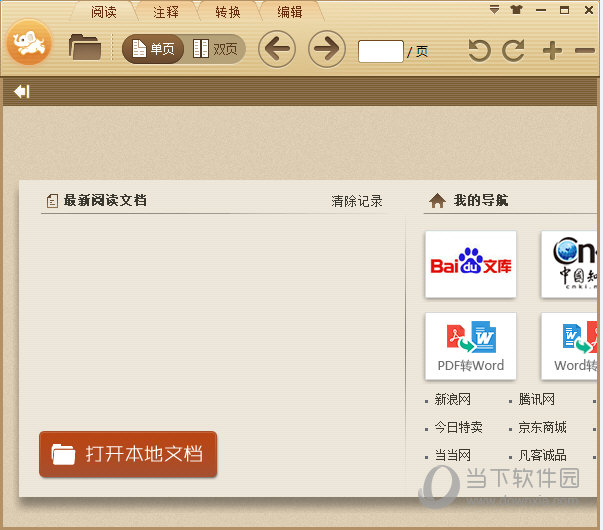Click the home icon beside 我的导航
603x530 pixels.
point(437,200)
